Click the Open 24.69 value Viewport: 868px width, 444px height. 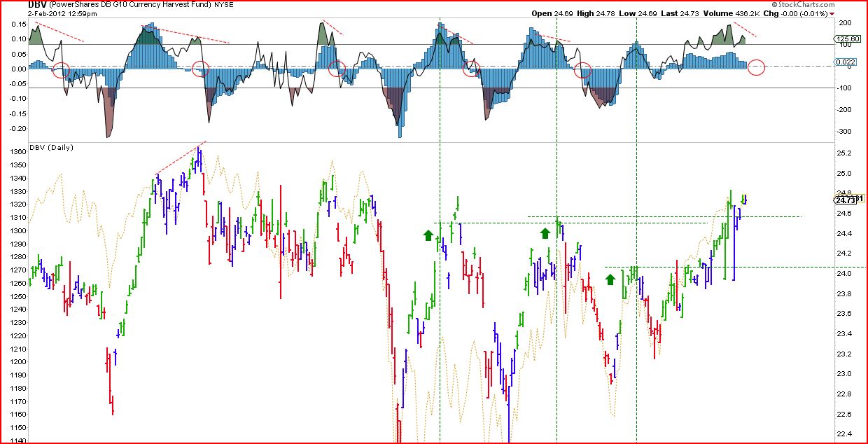coord(552,13)
